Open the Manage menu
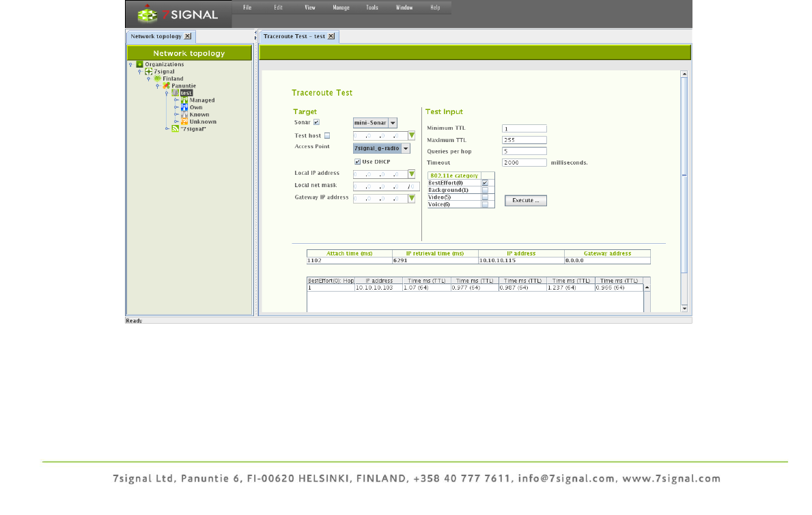 341,8
